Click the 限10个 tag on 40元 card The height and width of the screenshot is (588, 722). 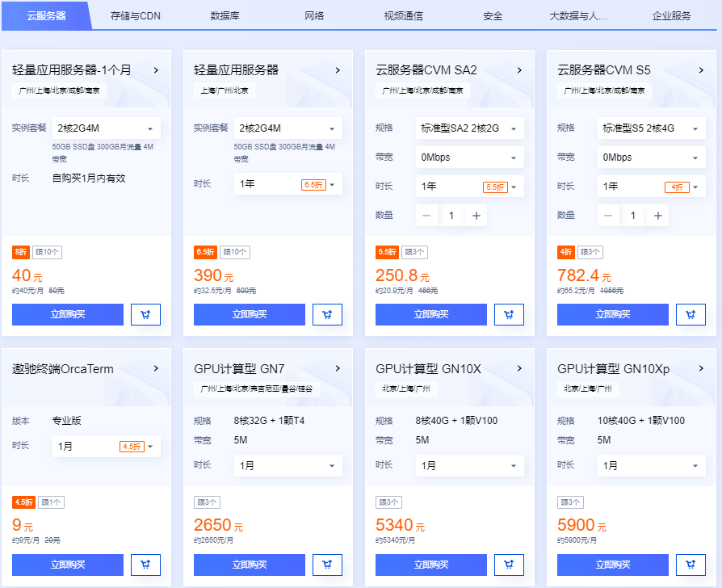(x=47, y=252)
